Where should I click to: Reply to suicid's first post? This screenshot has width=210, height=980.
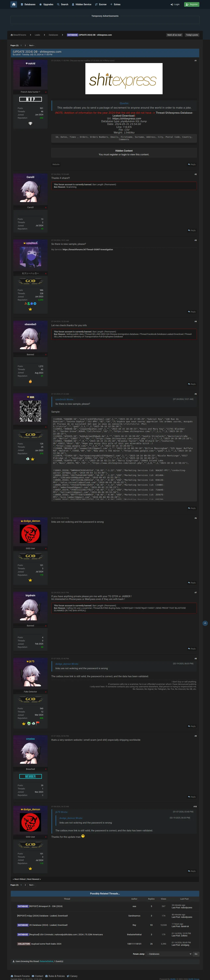(192, 164)
